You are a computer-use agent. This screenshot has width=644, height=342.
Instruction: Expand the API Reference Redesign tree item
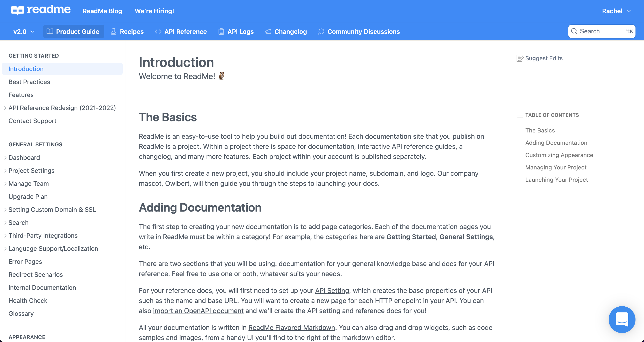point(5,108)
